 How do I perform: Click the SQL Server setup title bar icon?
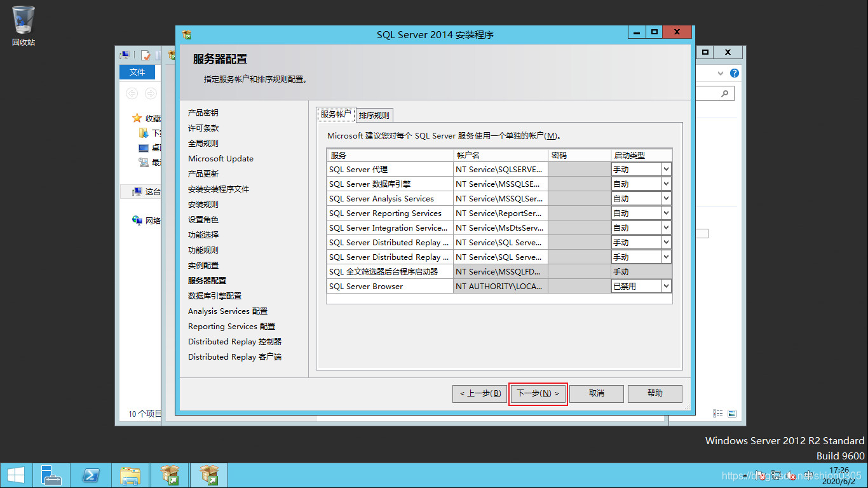point(187,34)
